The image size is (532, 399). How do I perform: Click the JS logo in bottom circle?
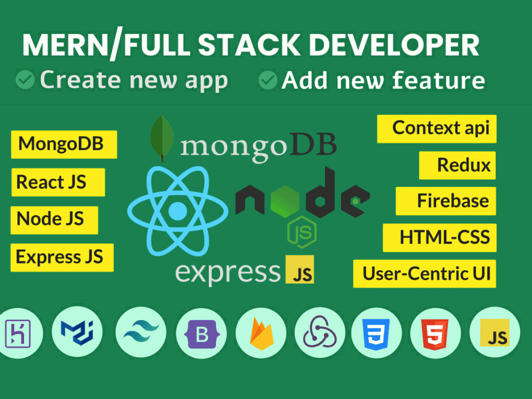495,332
